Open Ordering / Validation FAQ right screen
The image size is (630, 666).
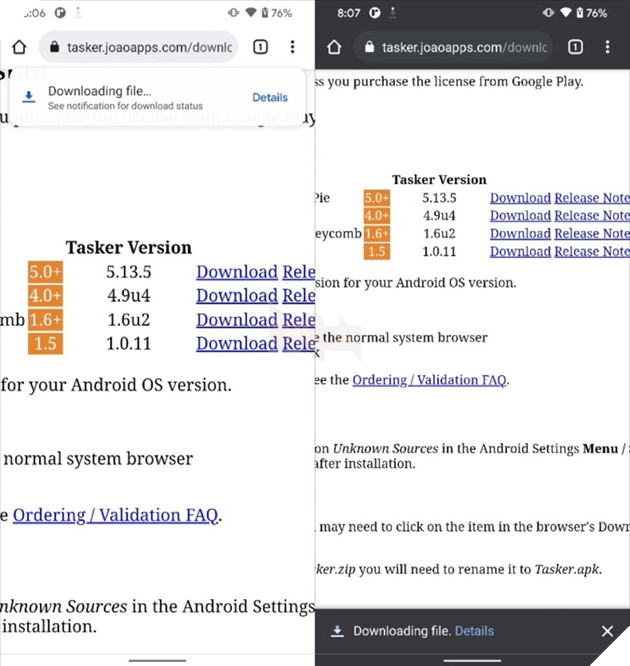click(x=429, y=380)
